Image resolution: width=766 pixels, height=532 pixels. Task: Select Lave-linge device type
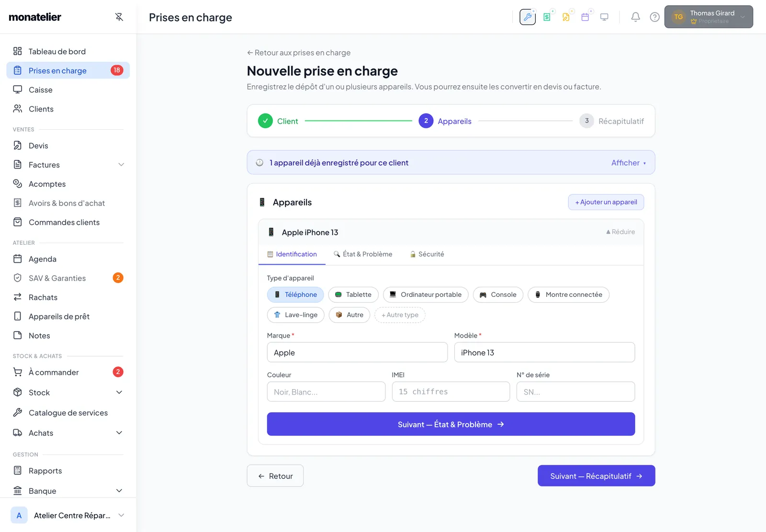pyautogui.click(x=295, y=315)
